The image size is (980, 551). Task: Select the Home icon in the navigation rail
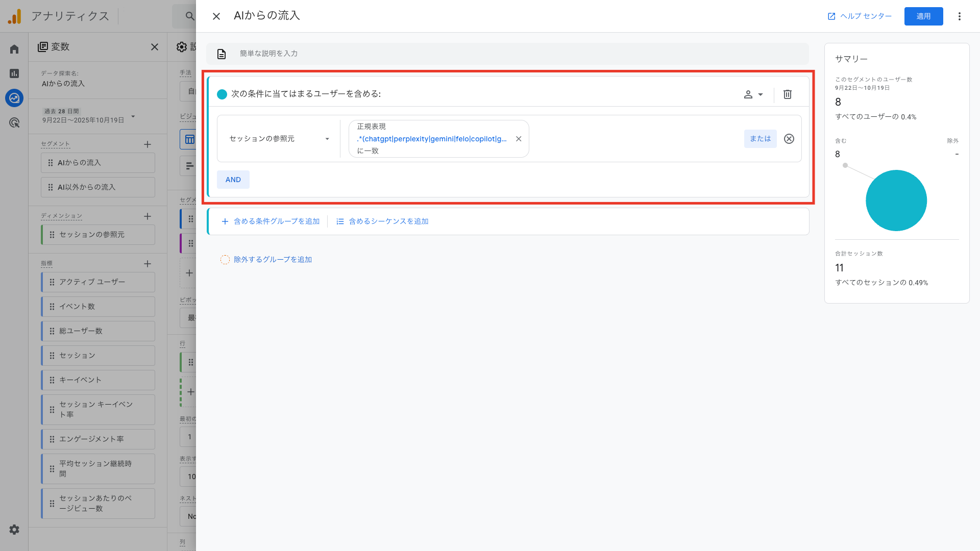14,48
